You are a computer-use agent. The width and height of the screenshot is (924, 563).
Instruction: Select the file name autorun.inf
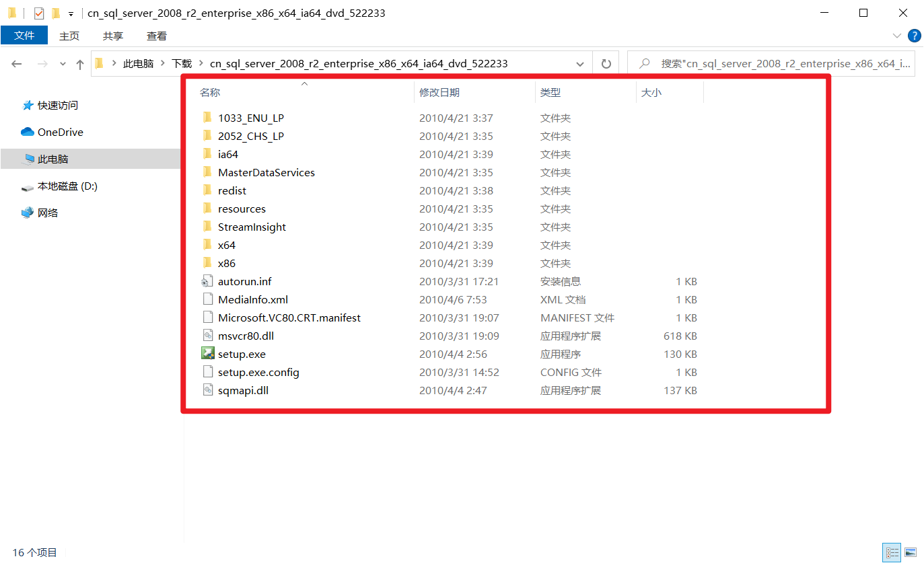[245, 281]
